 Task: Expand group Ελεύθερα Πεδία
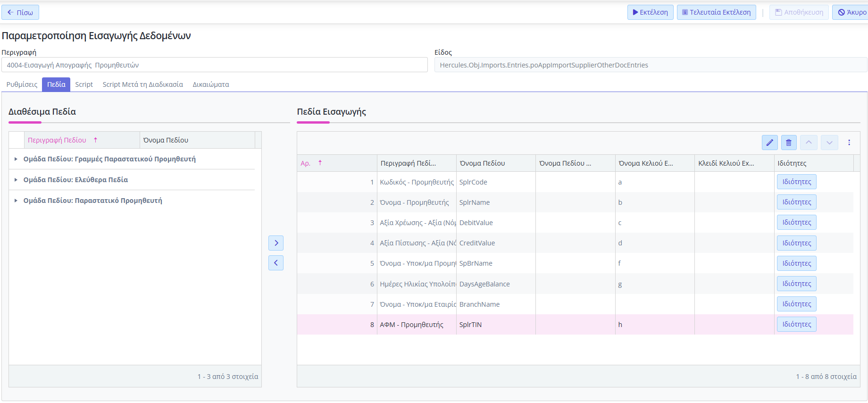pos(16,180)
